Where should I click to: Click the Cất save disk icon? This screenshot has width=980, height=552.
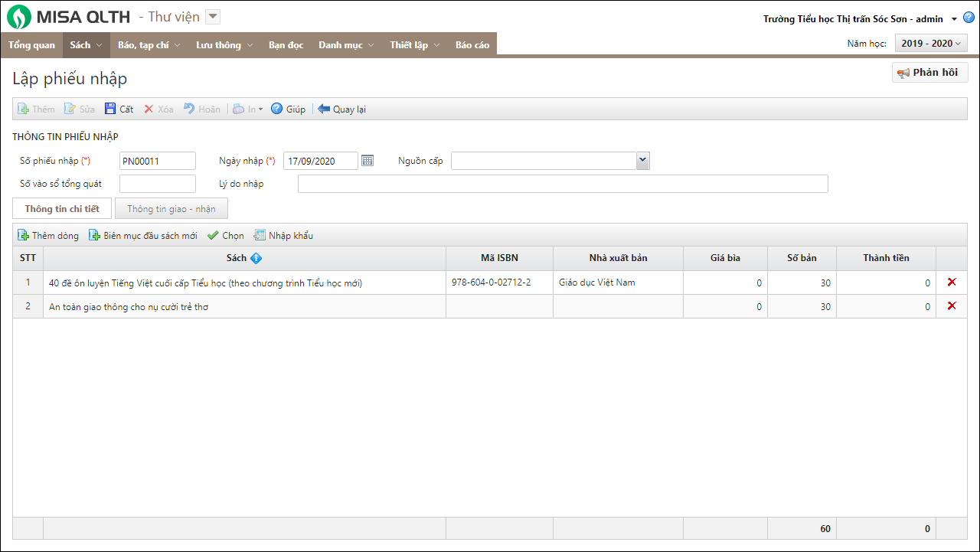(x=110, y=109)
